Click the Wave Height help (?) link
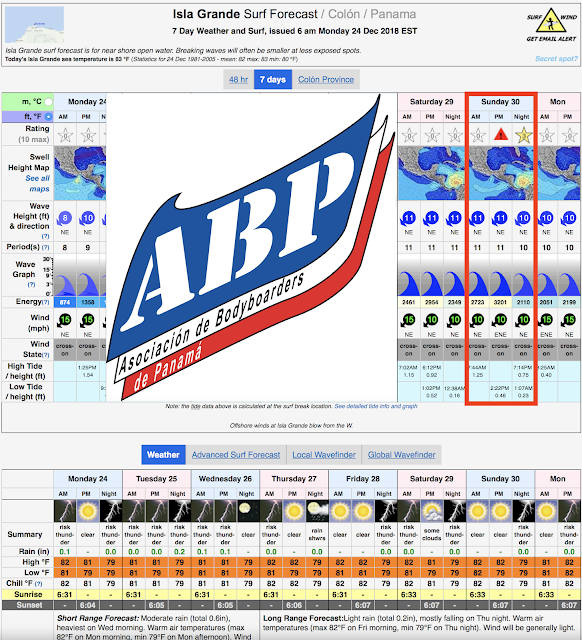 [x=45, y=236]
